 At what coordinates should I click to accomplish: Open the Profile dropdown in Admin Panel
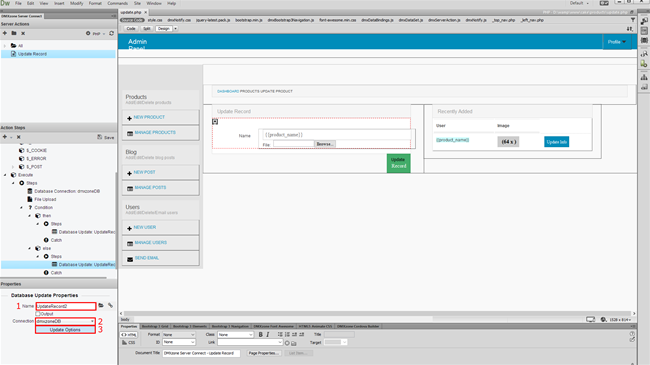click(617, 42)
